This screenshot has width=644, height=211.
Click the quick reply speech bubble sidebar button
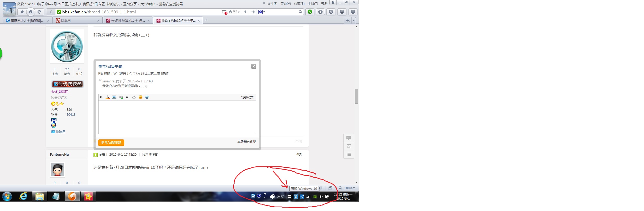(x=349, y=138)
